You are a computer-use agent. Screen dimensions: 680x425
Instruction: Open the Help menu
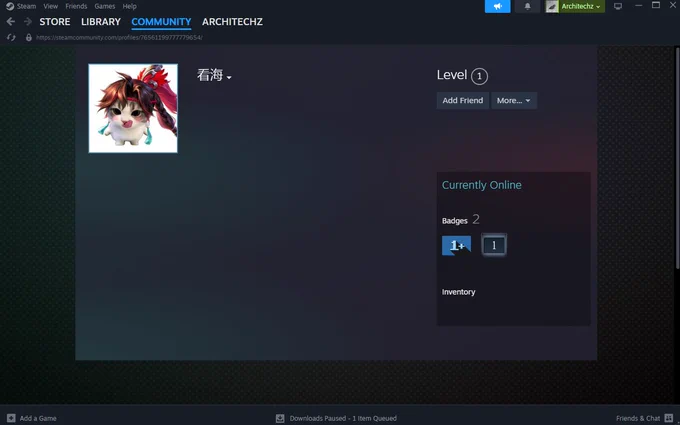pyautogui.click(x=129, y=6)
